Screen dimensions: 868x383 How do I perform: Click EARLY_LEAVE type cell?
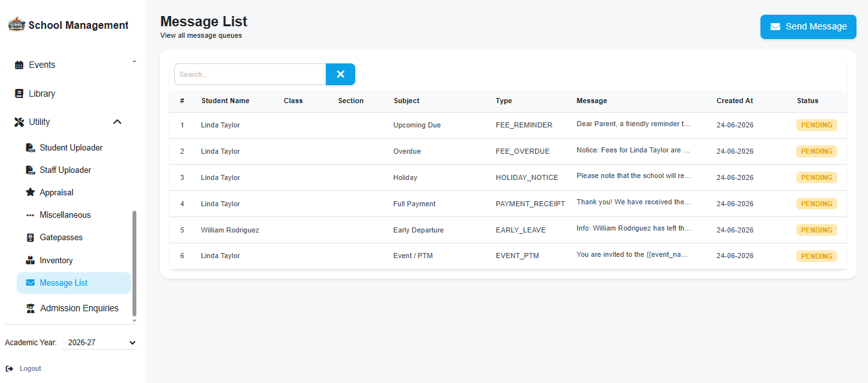pos(520,230)
